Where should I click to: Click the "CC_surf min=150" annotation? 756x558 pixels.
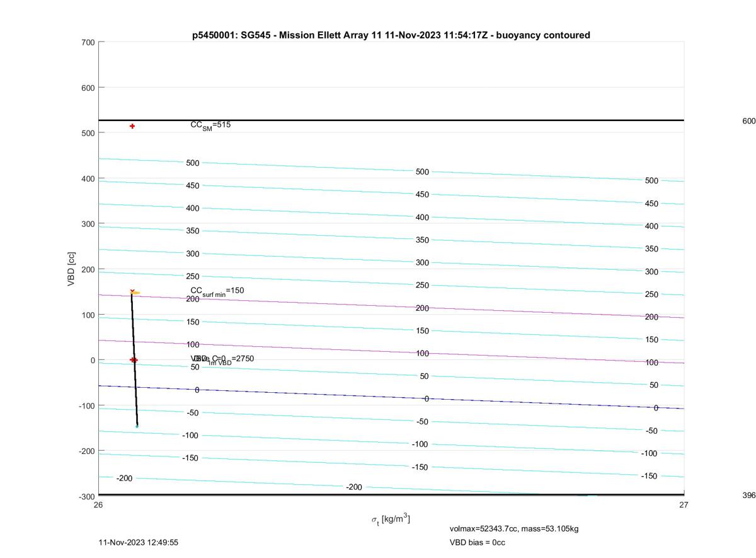(217, 291)
